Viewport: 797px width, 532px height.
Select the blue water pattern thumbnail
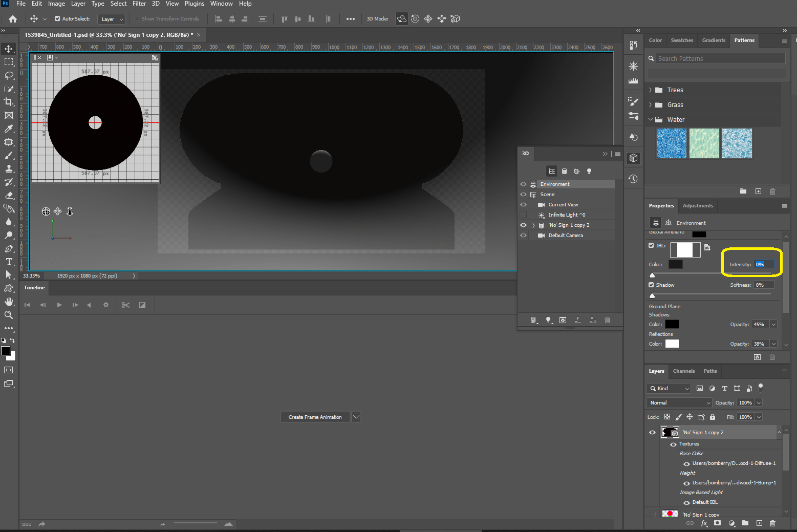click(x=671, y=143)
